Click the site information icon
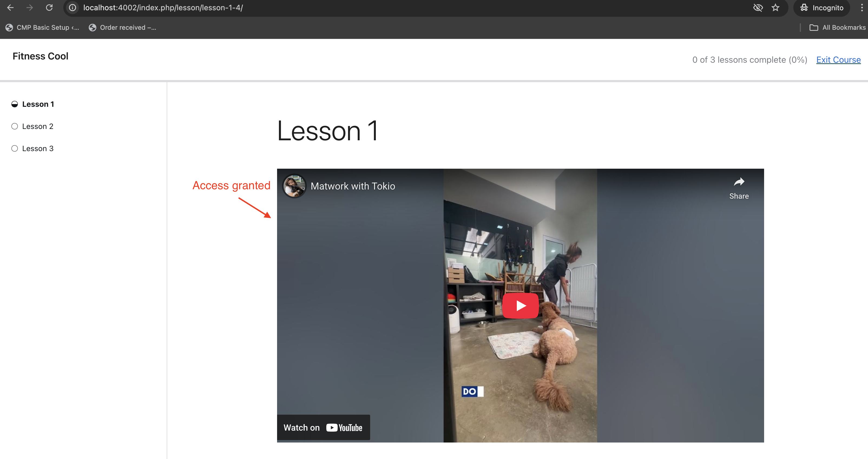The width and height of the screenshot is (868, 459). 73,7
